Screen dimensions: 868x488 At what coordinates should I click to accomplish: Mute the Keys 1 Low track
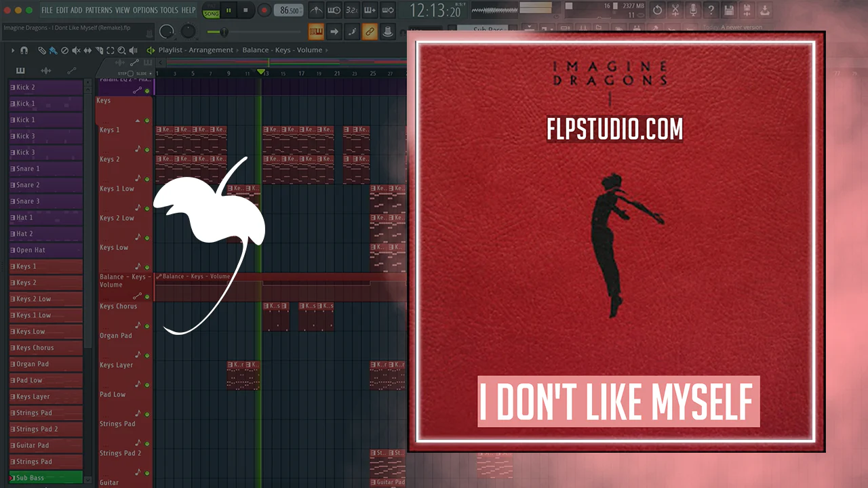tap(147, 209)
